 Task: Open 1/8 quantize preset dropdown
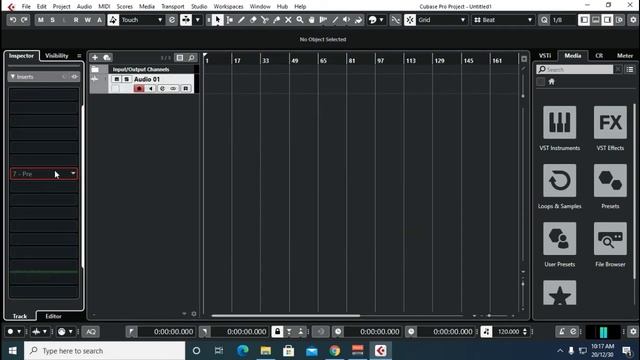[562, 20]
